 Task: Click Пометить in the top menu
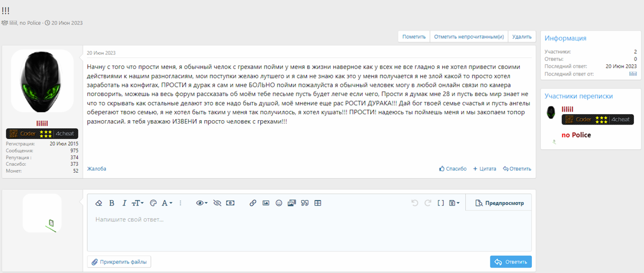point(414,36)
